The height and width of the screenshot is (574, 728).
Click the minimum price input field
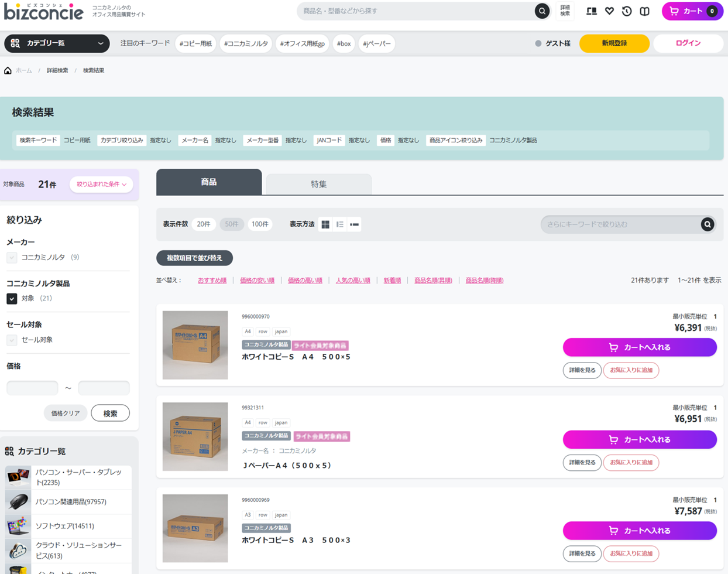point(32,388)
